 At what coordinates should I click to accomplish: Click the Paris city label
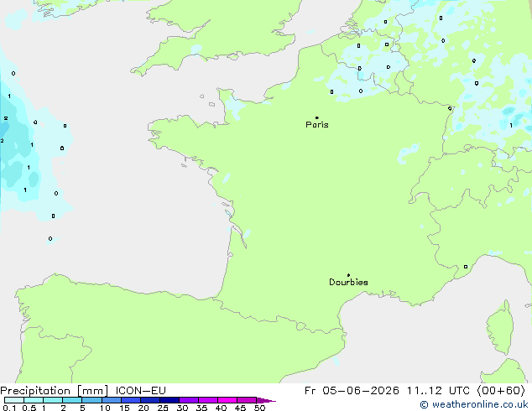(317, 125)
